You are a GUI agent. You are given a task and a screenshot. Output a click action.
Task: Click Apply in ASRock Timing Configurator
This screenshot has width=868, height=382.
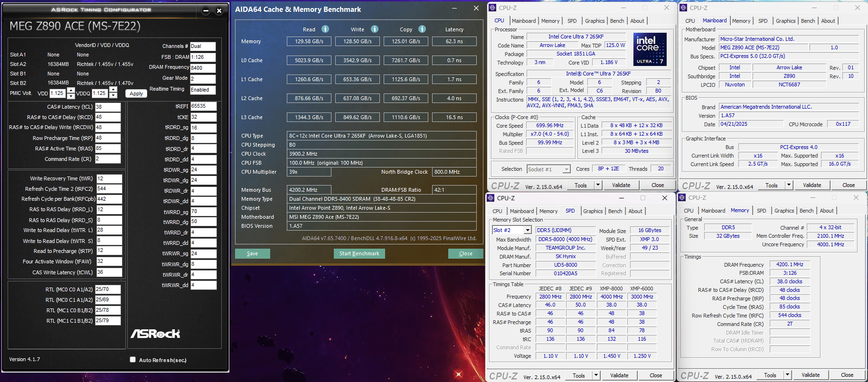click(x=136, y=93)
